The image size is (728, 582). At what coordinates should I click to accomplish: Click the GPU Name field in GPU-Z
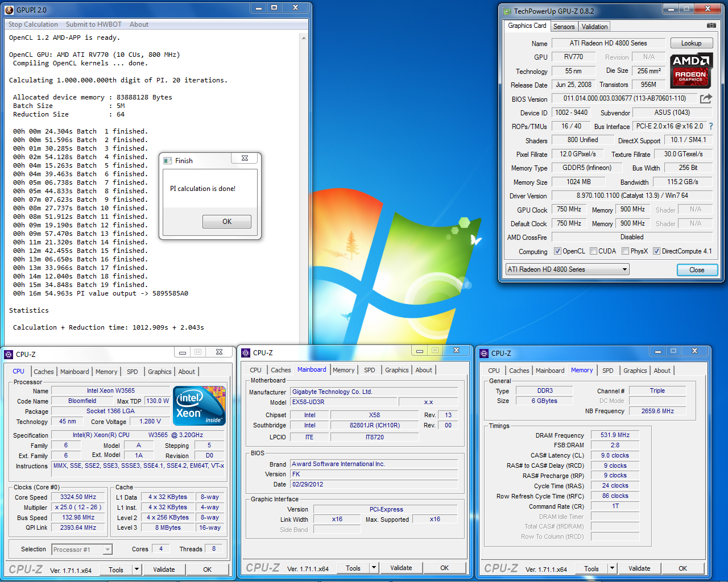coord(608,43)
